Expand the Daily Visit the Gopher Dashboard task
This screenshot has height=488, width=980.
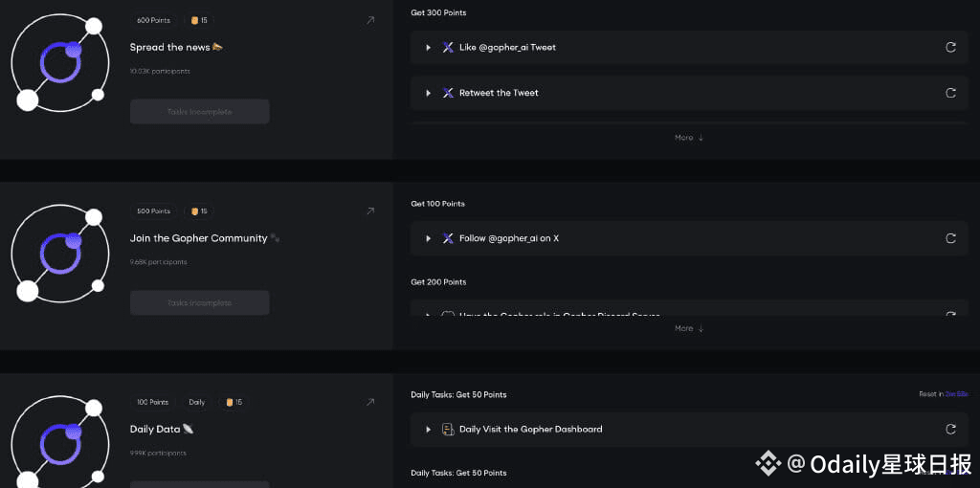click(428, 430)
